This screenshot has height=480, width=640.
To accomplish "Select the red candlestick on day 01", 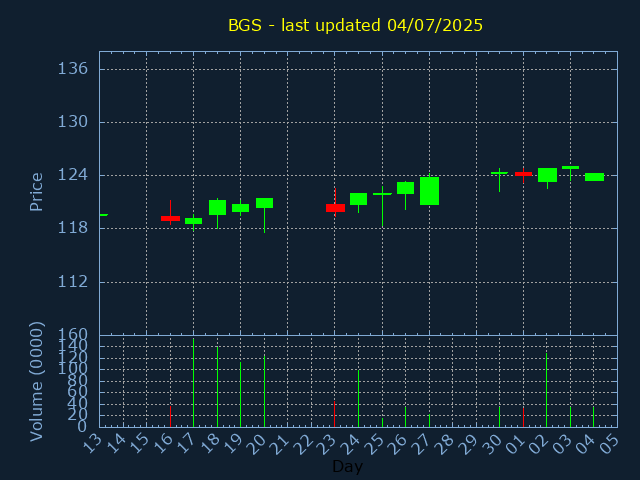I will [x=523, y=174].
